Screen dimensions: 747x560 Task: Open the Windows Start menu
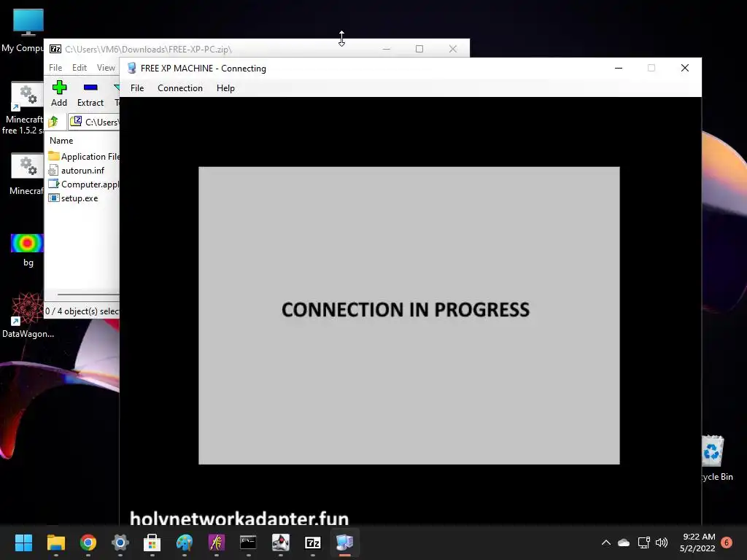pos(23,542)
